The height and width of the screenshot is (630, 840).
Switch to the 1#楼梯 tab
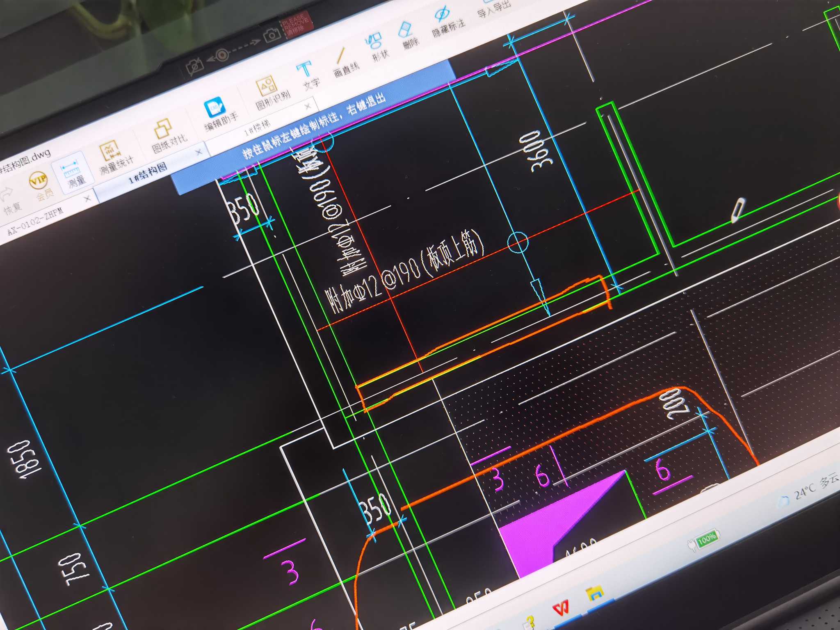tap(257, 127)
